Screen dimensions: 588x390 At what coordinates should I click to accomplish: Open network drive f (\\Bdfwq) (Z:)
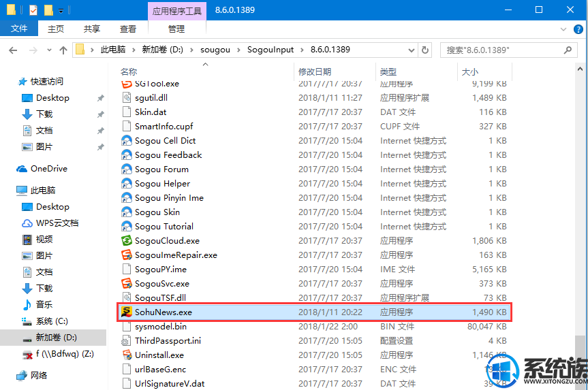coord(65,354)
